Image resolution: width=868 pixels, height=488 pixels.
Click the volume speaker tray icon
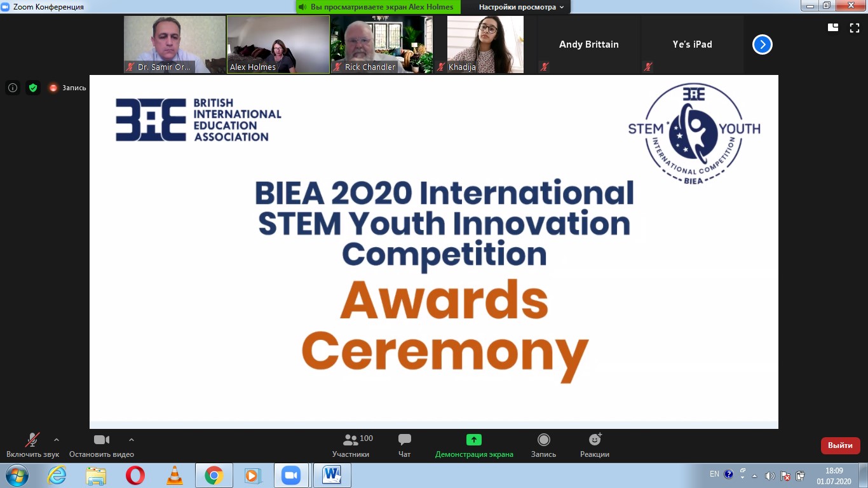[770, 475]
